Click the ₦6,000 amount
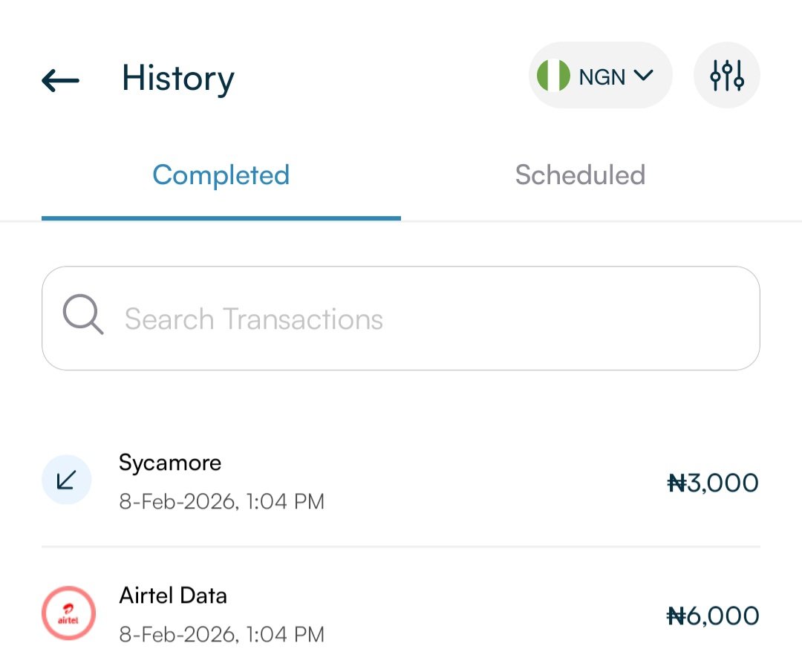 [712, 616]
